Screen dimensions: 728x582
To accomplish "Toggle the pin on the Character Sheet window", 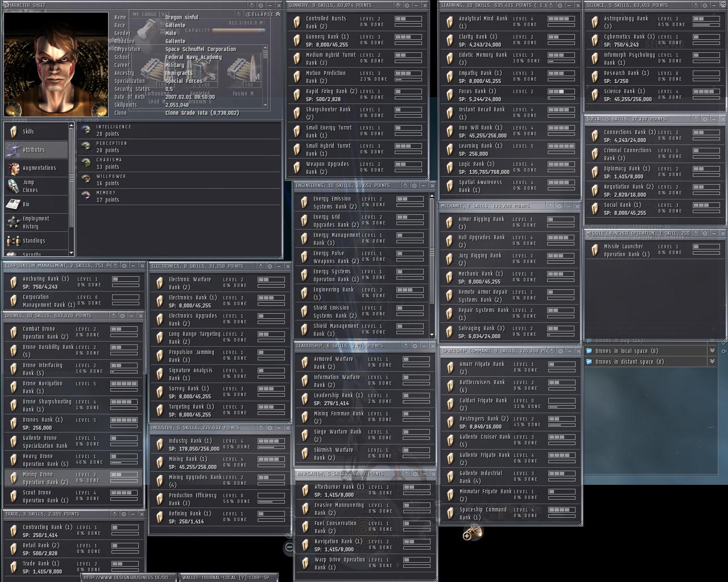I will [260, 5].
